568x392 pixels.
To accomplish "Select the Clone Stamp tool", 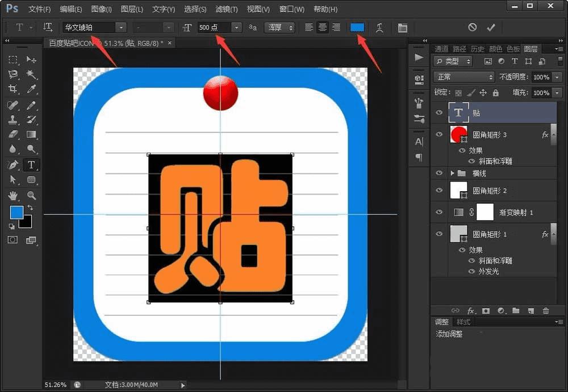I will [13, 120].
